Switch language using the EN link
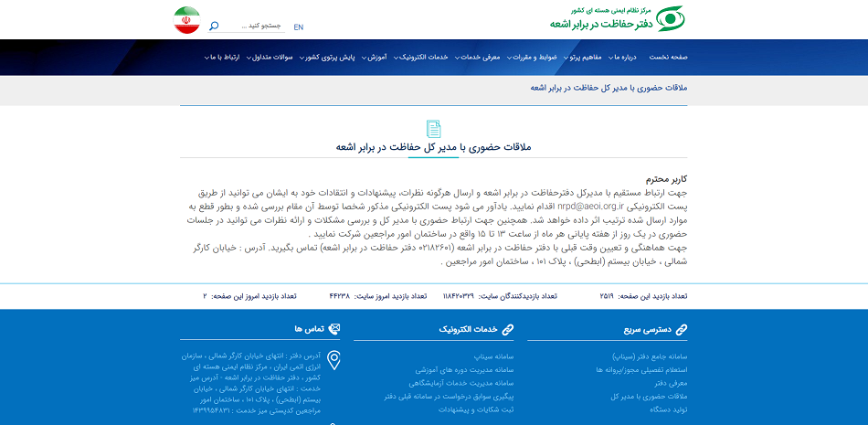This screenshot has height=425, width=868. point(299,27)
